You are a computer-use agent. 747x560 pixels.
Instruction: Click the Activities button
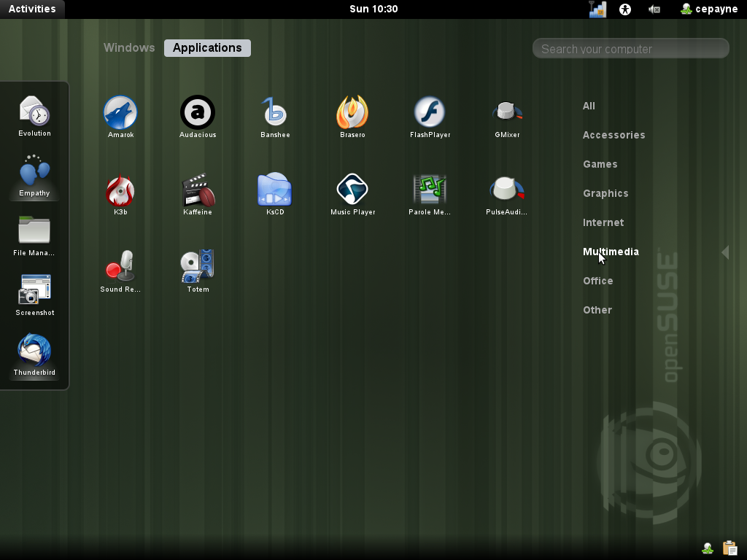[x=32, y=9]
